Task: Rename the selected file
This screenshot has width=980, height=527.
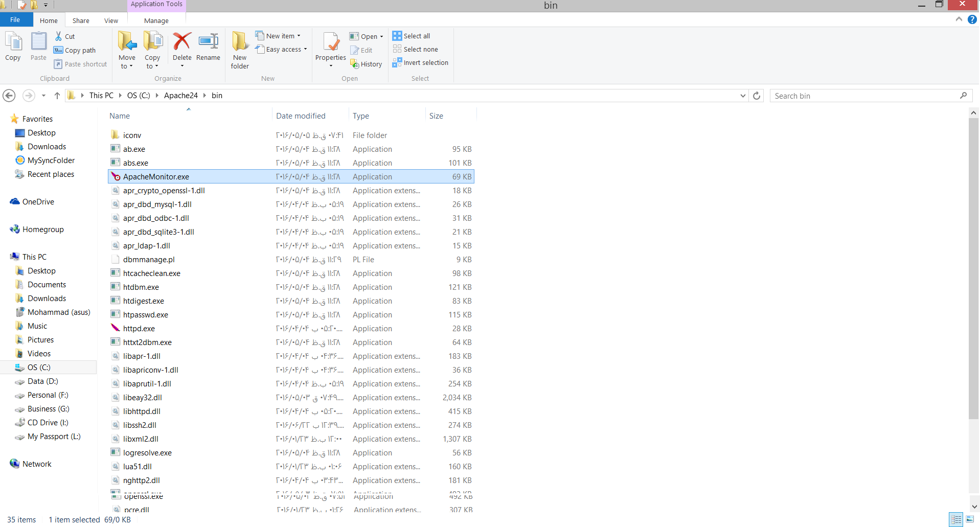Action: tap(208, 46)
